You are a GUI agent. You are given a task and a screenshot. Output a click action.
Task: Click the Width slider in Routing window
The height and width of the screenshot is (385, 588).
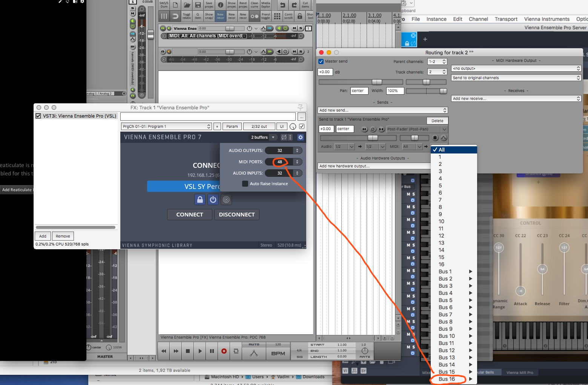tap(426, 91)
